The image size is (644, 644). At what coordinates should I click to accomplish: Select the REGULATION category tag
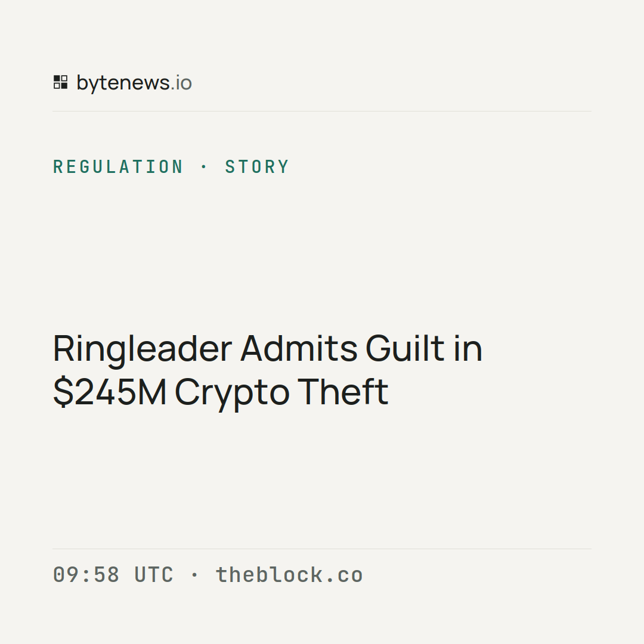(x=118, y=167)
